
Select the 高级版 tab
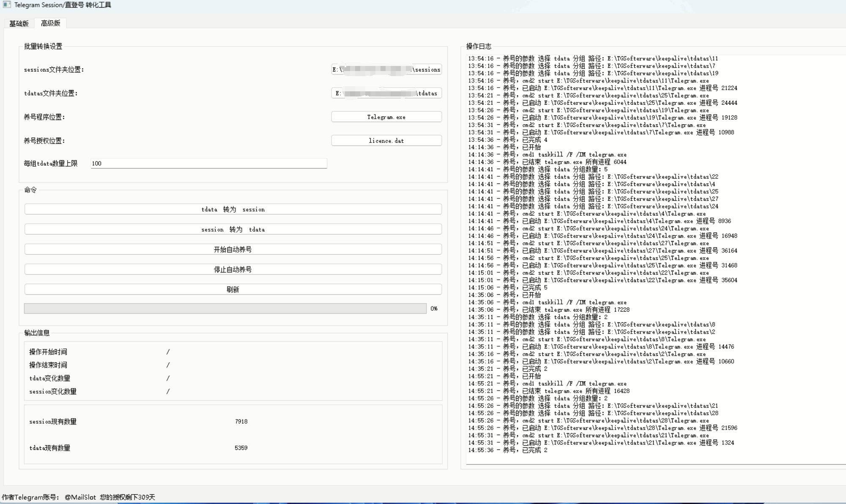pos(50,23)
